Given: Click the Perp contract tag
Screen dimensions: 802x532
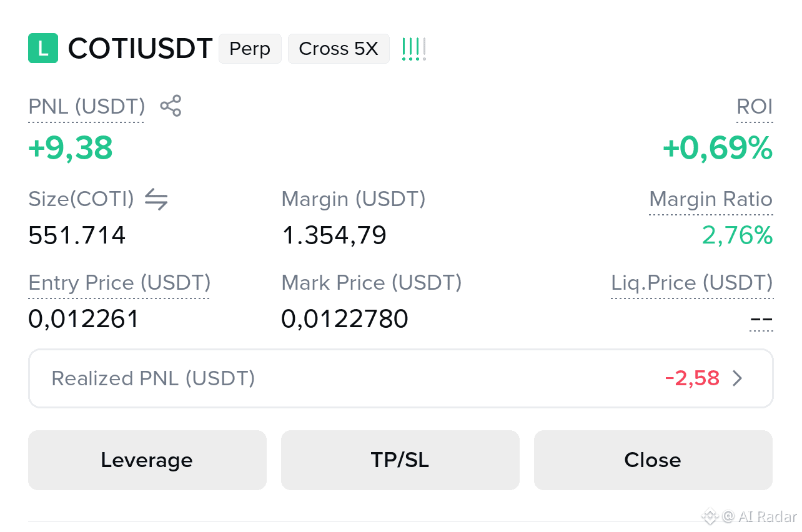Looking at the screenshot, I should [250, 49].
